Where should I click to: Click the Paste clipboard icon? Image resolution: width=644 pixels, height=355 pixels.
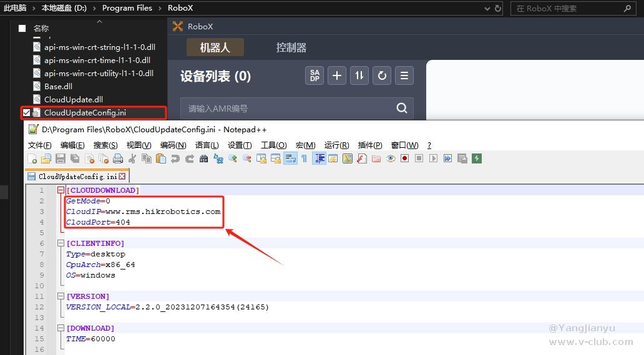tap(160, 158)
